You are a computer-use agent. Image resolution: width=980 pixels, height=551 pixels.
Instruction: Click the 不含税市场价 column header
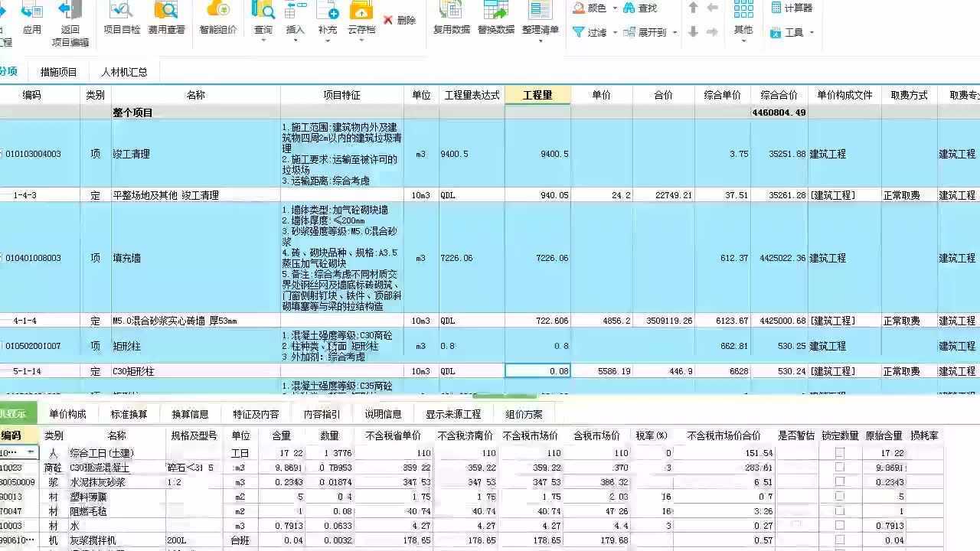coord(531,435)
